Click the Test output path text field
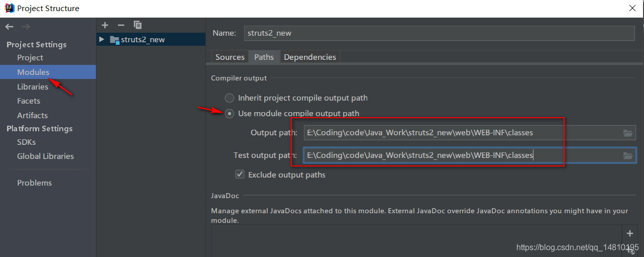 pos(462,155)
